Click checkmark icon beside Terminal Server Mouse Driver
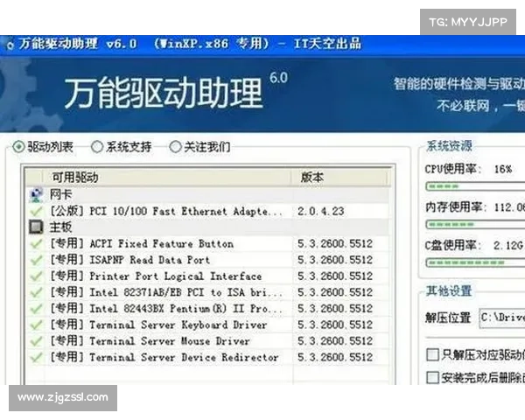This screenshot has height=420, width=525. coord(35,340)
